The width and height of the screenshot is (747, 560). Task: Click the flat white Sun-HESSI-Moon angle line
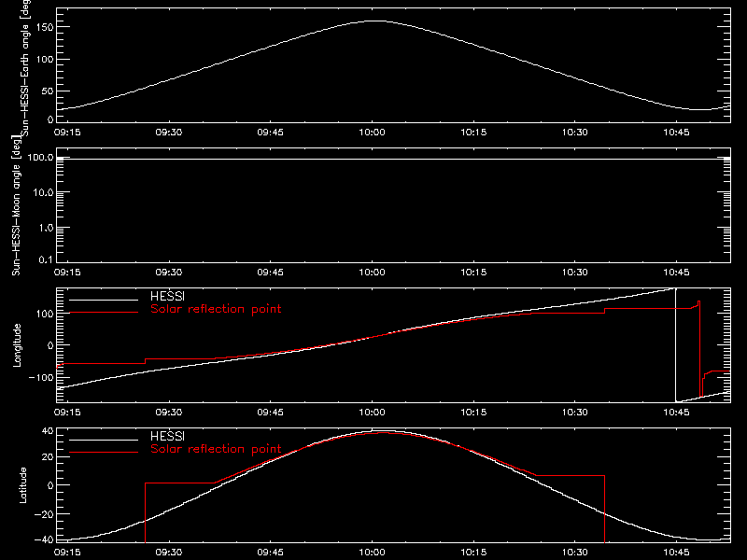coord(393,159)
